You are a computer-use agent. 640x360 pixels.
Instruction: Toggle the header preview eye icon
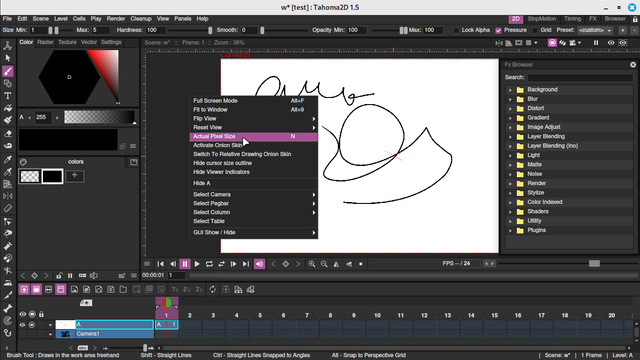click(x=22, y=314)
